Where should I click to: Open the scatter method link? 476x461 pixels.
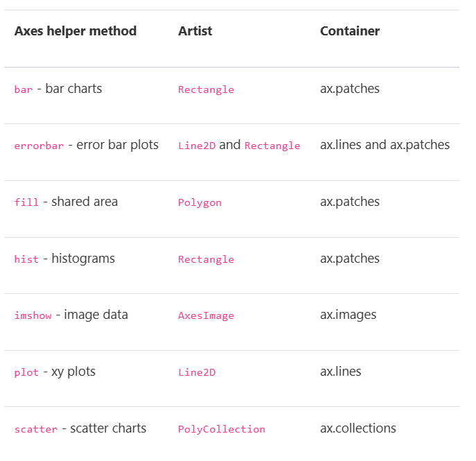tap(36, 429)
